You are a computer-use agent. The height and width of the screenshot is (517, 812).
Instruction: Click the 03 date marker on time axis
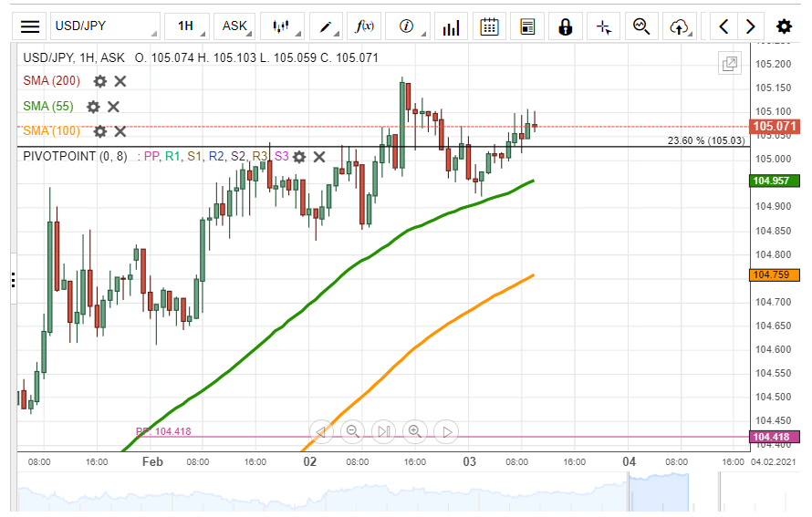point(469,461)
